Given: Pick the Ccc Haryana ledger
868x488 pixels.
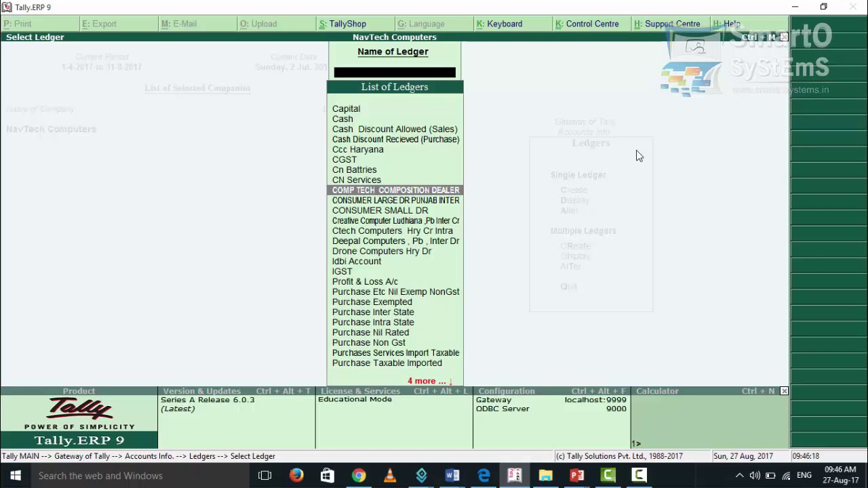Looking at the screenshot, I should 358,149.
